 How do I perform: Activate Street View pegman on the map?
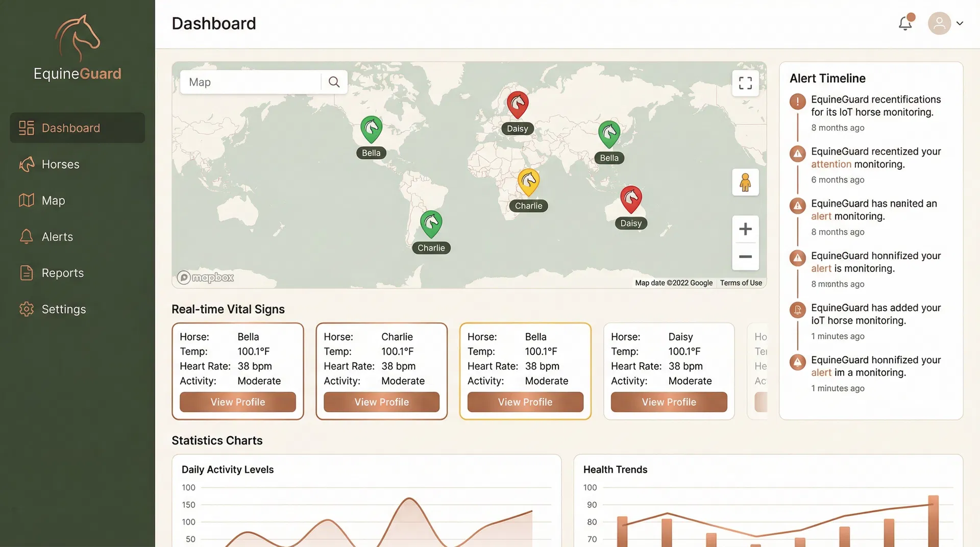click(745, 182)
